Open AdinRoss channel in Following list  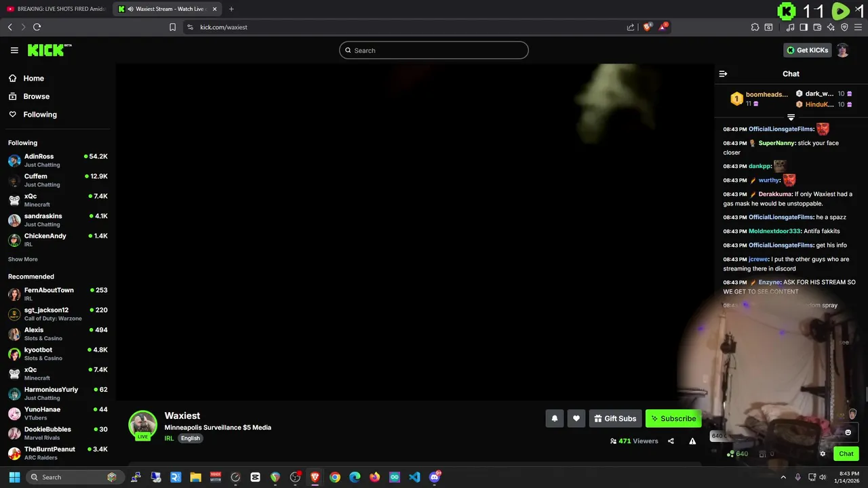click(58, 161)
